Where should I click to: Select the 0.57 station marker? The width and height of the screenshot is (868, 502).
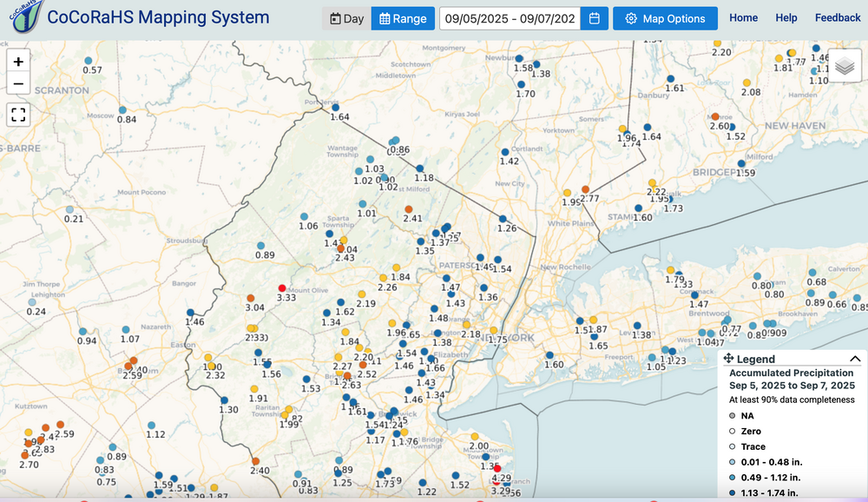(x=88, y=61)
